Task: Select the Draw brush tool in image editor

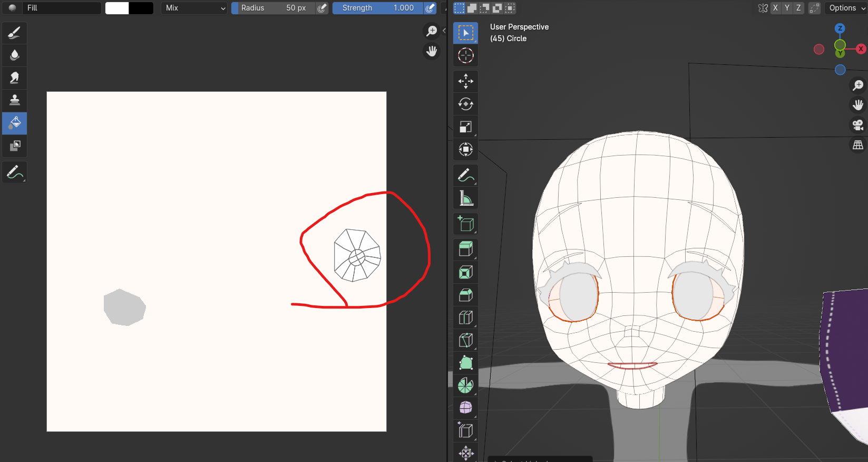Action: click(15, 33)
